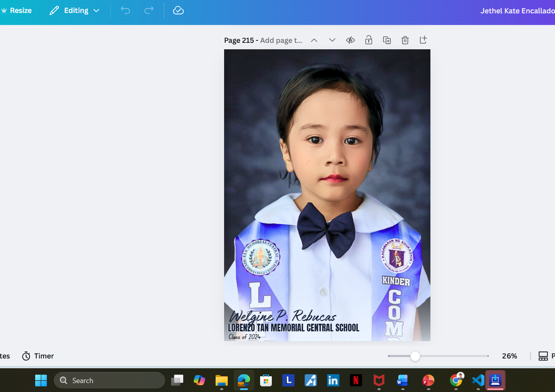Delete page with the trash icon
This screenshot has height=392, width=555.
click(x=405, y=40)
